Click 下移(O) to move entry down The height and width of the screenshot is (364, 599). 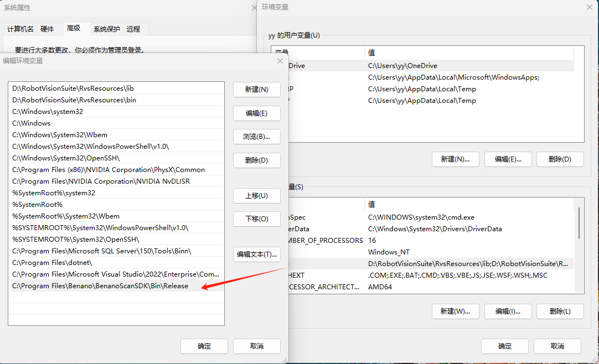(x=256, y=219)
